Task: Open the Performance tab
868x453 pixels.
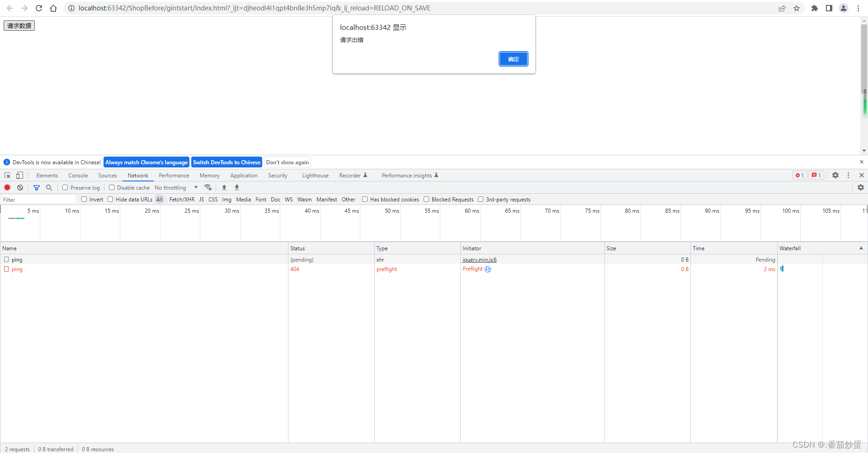Action: [x=174, y=176]
